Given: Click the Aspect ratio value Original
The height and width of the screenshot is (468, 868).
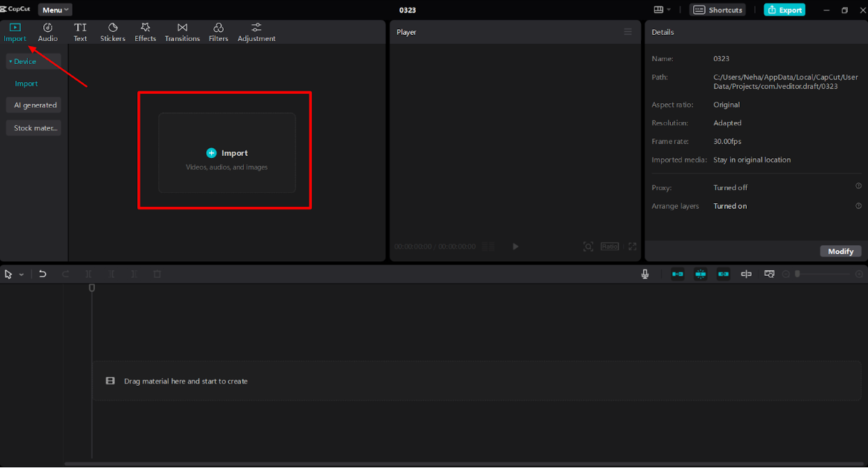Looking at the screenshot, I should point(727,104).
